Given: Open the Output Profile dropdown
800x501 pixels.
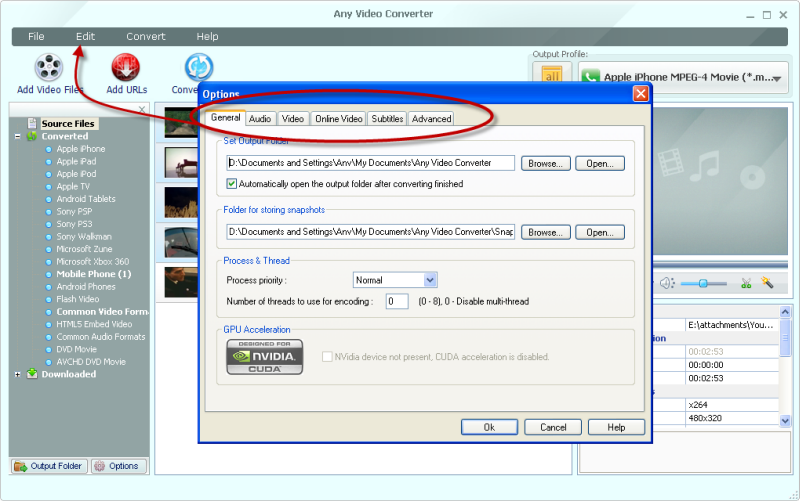Looking at the screenshot, I should coord(684,77).
